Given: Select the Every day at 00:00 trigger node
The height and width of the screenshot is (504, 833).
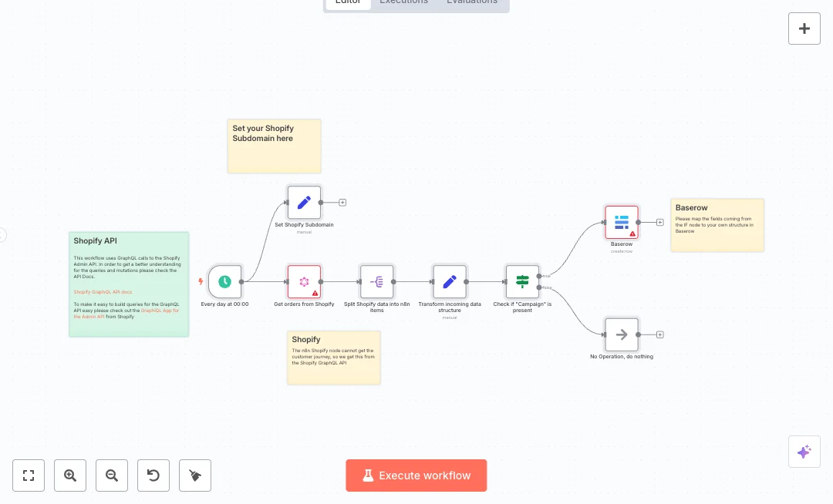Looking at the screenshot, I should point(224,282).
